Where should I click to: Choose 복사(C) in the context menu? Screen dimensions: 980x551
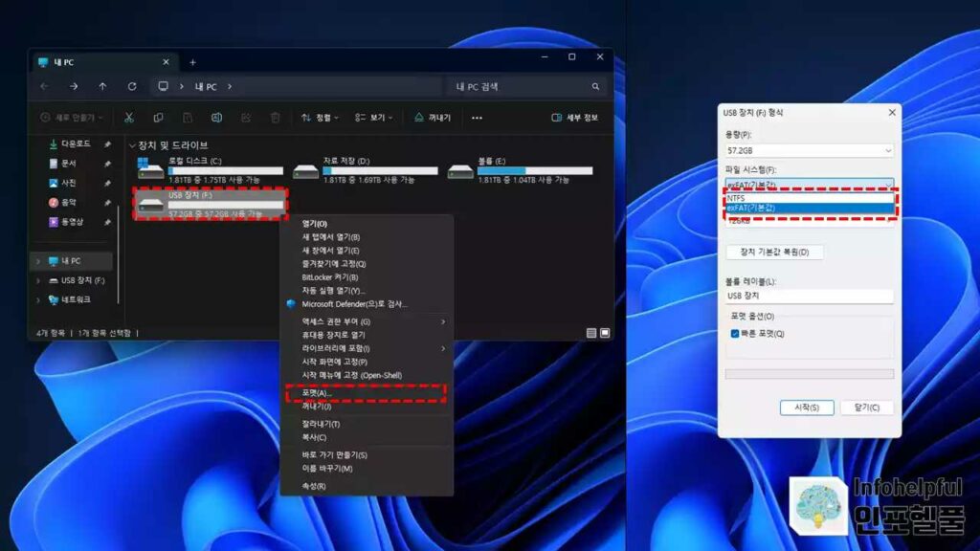[367, 437]
